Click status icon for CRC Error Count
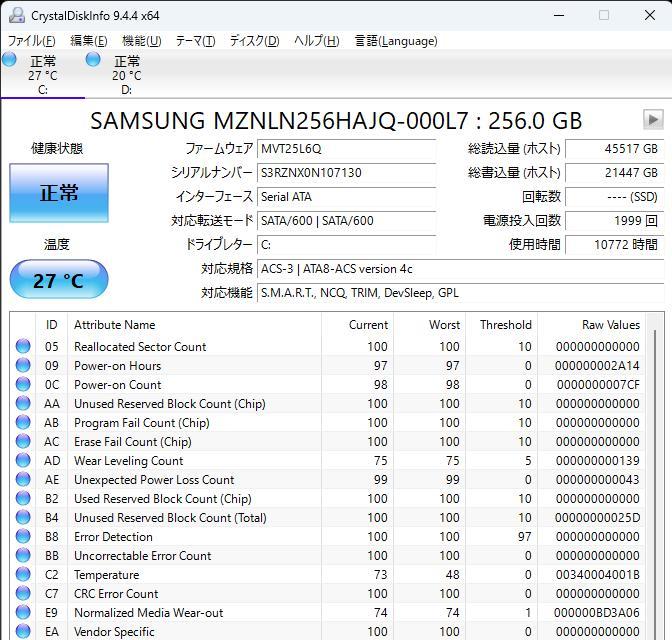This screenshot has width=672, height=640. [x=23, y=593]
